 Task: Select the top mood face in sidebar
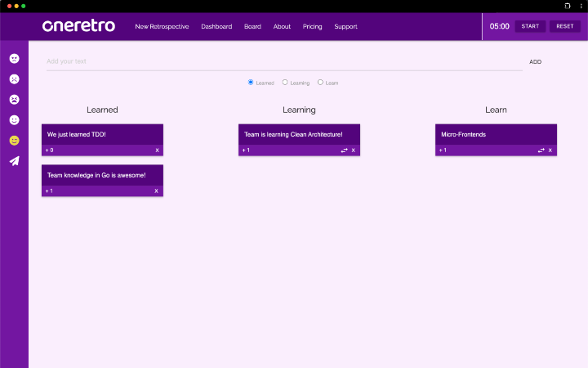tap(14, 59)
